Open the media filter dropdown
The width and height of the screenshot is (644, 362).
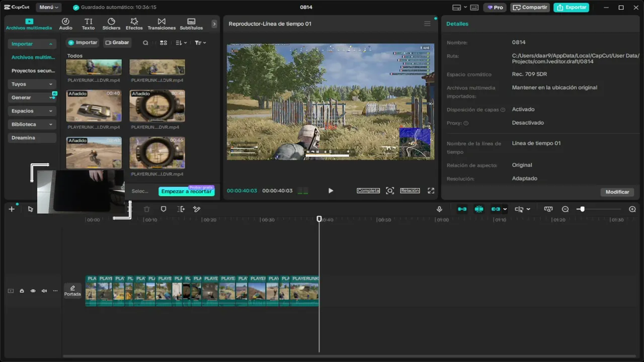click(x=200, y=43)
